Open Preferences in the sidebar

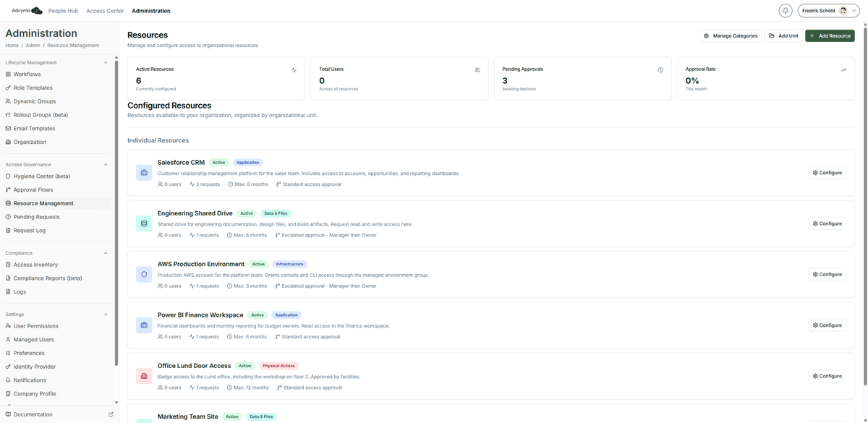pos(58,354)
